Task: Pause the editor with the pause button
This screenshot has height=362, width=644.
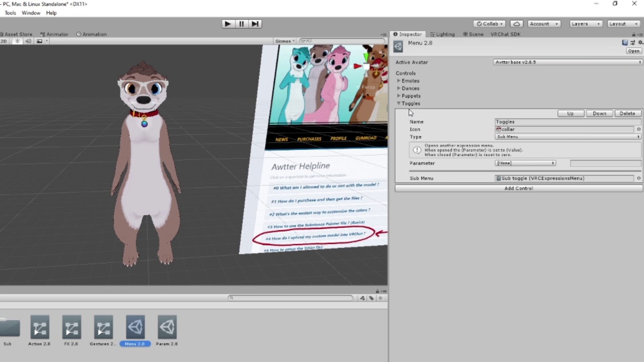Action: click(242, 24)
